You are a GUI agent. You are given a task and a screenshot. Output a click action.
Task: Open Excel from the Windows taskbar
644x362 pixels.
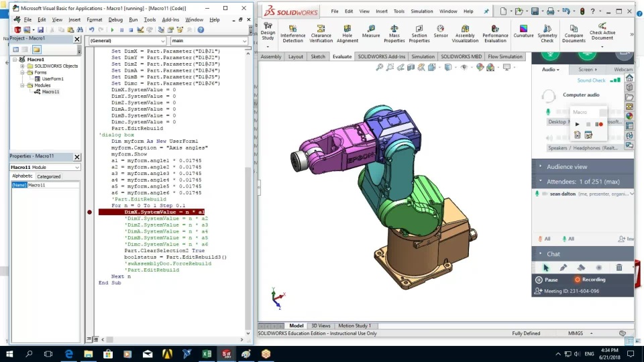tap(207, 354)
